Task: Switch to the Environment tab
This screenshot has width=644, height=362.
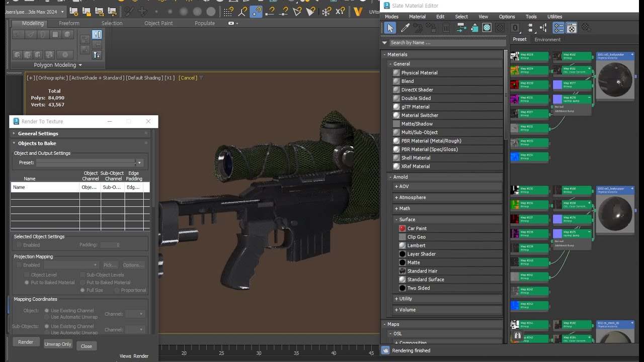Action: (547, 40)
